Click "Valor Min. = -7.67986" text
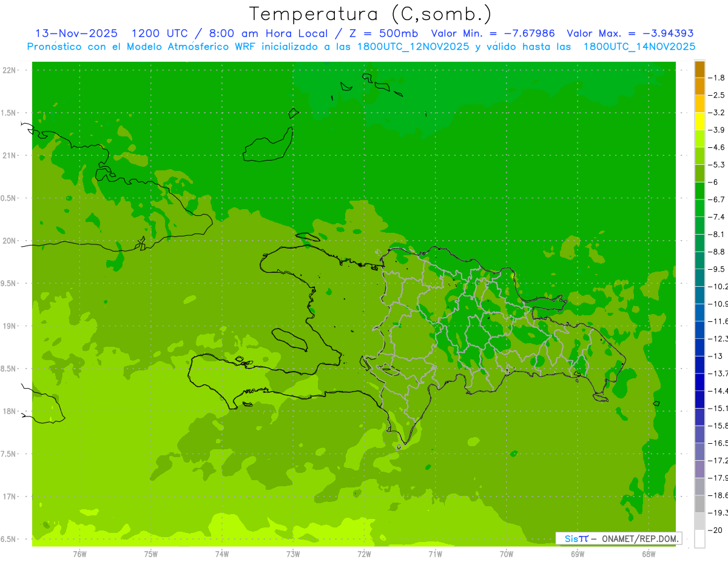The image size is (728, 562). point(493,33)
